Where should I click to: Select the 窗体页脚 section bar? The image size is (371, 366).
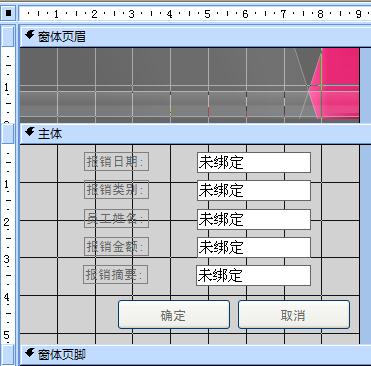[195, 354]
